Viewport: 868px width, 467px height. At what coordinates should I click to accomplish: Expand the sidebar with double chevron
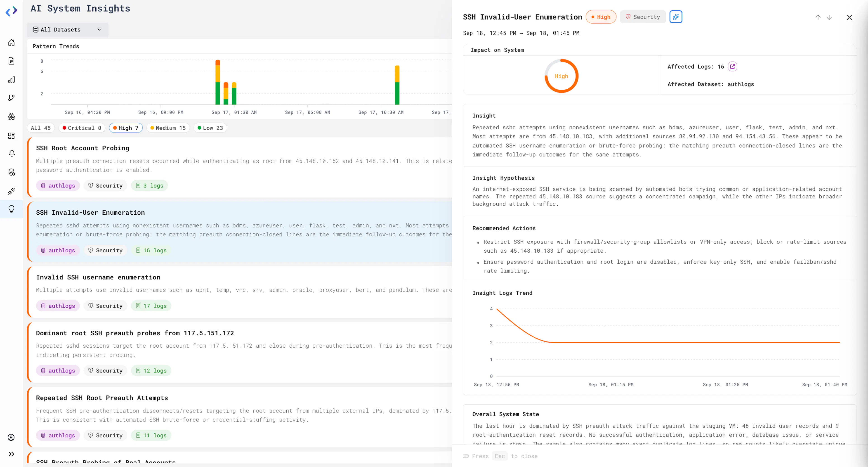click(12, 454)
